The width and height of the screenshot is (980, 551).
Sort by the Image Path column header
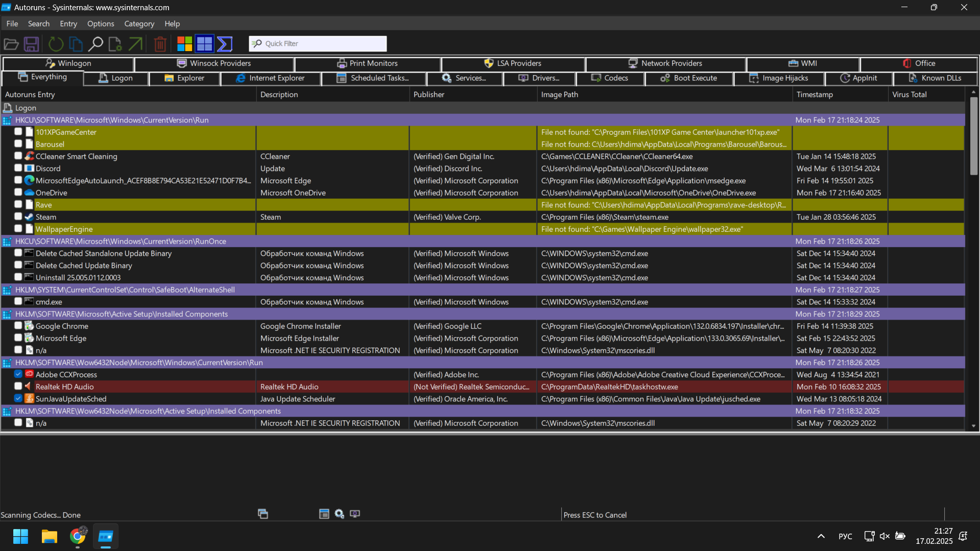point(664,94)
